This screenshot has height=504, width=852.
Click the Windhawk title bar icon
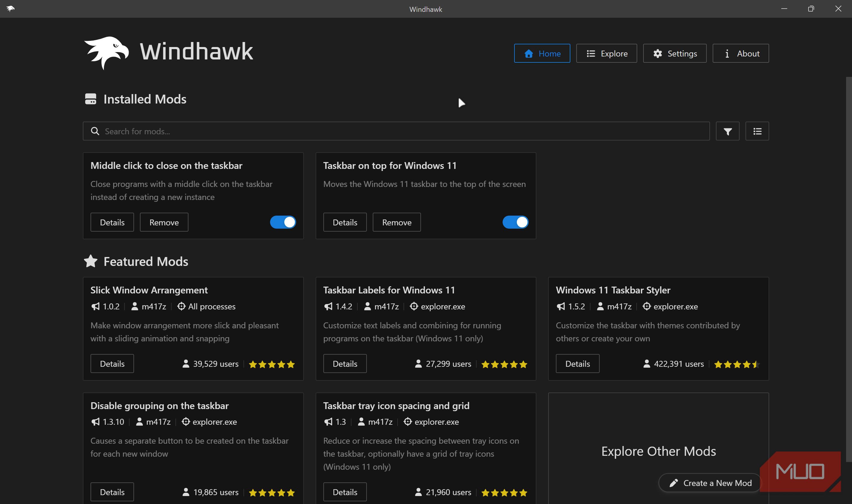11,9
